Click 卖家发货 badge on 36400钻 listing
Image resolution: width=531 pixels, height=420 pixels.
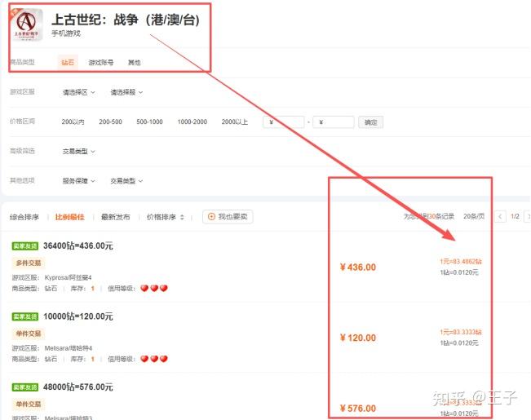pos(25,246)
